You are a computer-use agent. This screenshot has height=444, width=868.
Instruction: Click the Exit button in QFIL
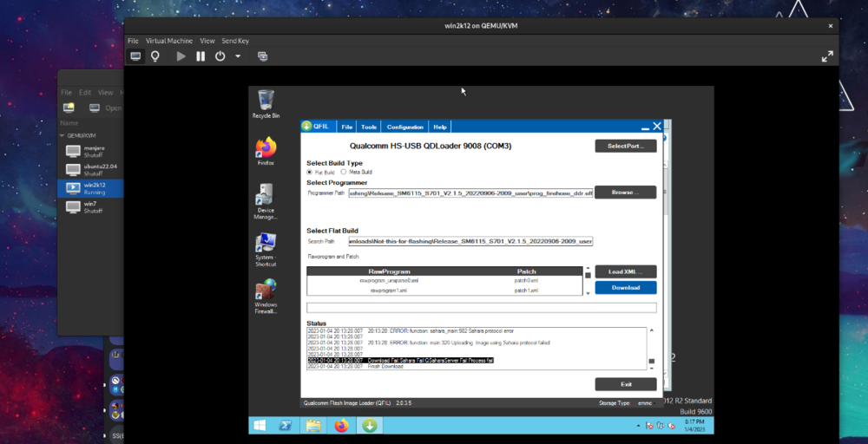[x=626, y=384]
